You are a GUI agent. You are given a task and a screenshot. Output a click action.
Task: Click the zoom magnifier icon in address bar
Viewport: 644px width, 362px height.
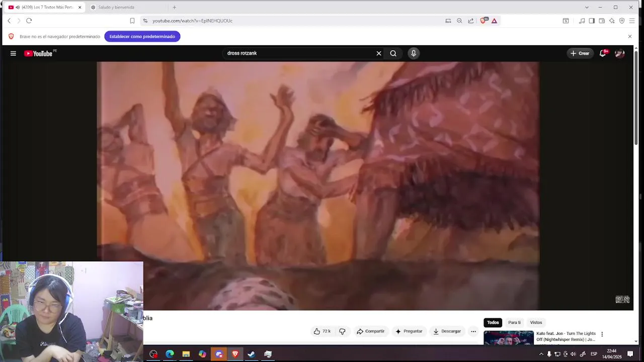[459, 21]
